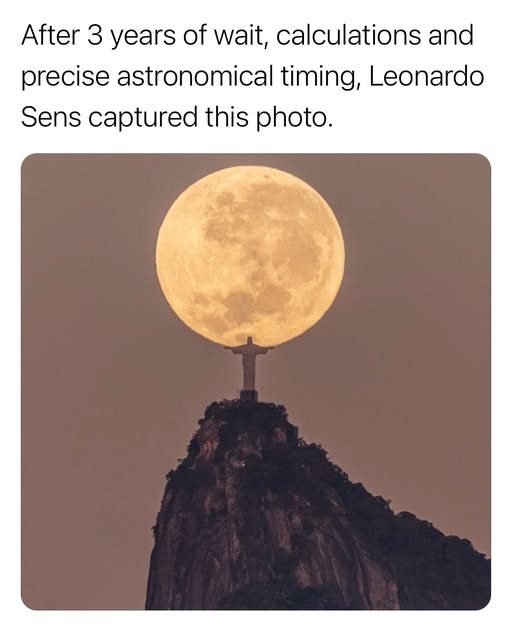Click the word "After" starting the caption
The width and height of the screenshot is (512, 640).
(x=50, y=36)
